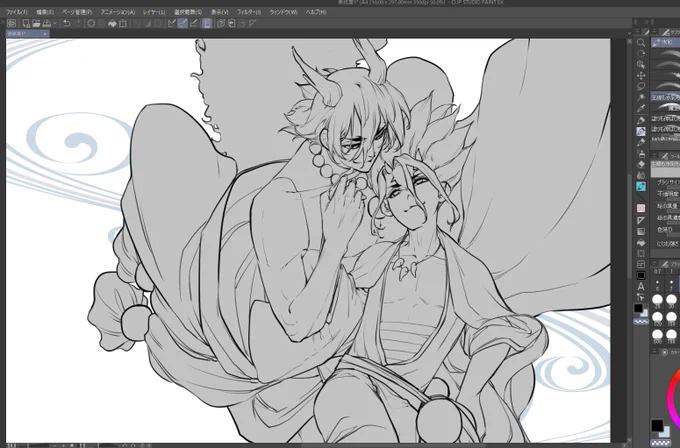Select the Gradient tool
680x448 pixels.
641,231
